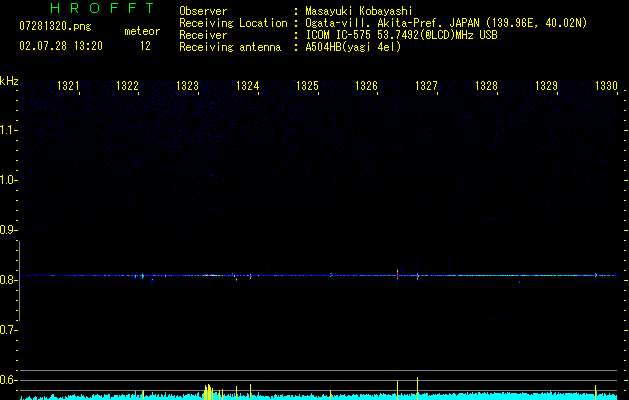629x400 pixels.
Task: Click the 0.6 kHz axis tick label
Action: click(7, 380)
